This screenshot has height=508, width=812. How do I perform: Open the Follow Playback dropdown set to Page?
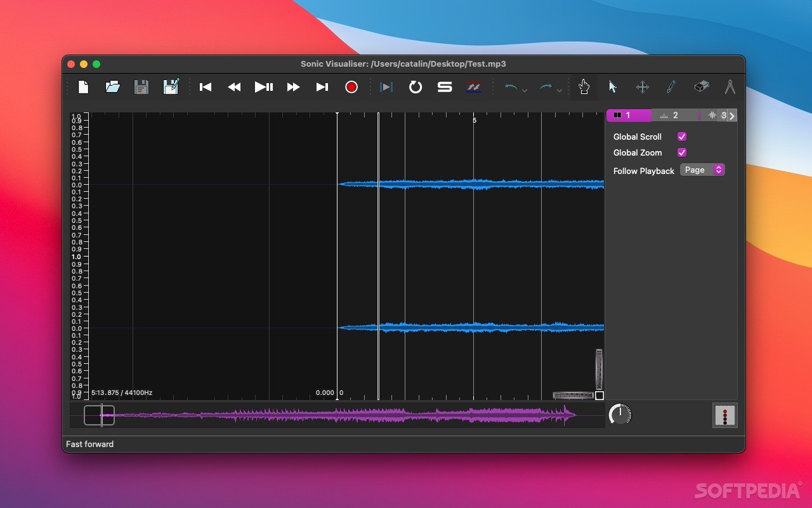click(x=702, y=170)
